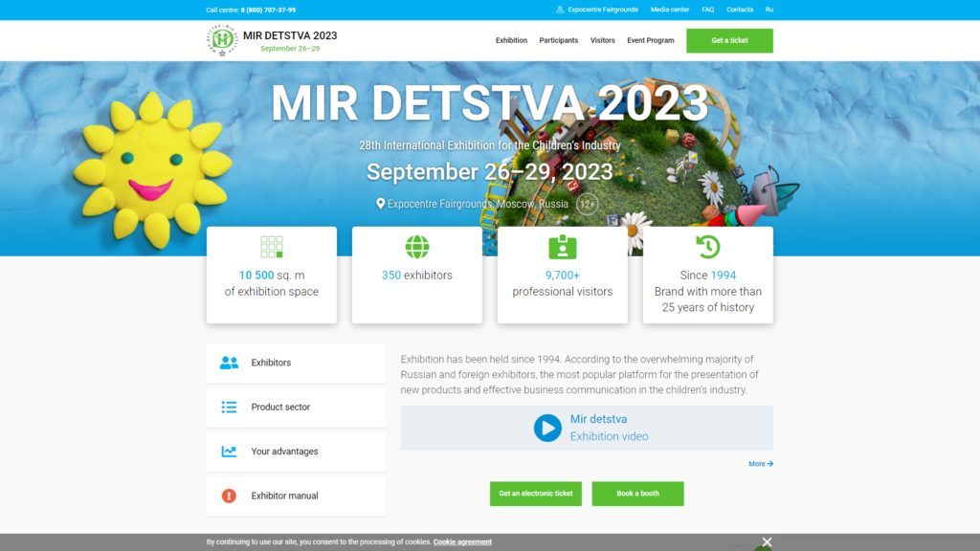
Task: Click the large MIR DETSTVA 2023 hero heading
Action: [489, 102]
